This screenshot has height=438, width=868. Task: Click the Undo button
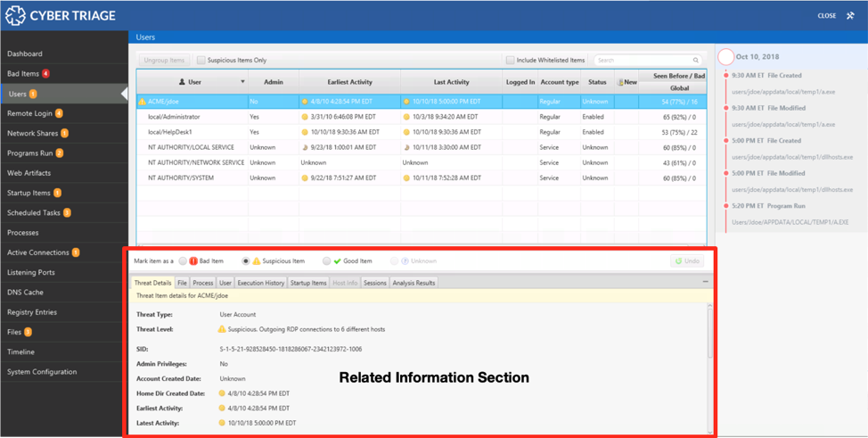pos(687,261)
